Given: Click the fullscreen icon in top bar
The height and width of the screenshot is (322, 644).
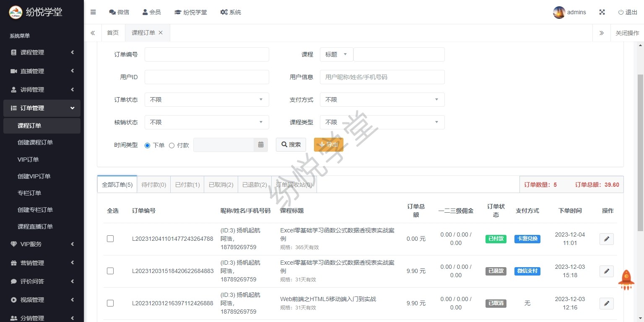Looking at the screenshot, I should [x=602, y=12].
